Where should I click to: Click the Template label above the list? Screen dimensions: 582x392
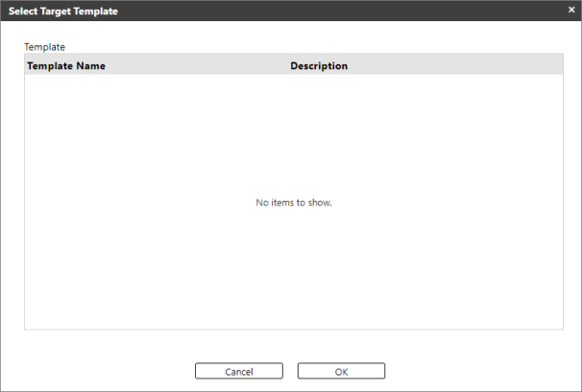[43, 45]
